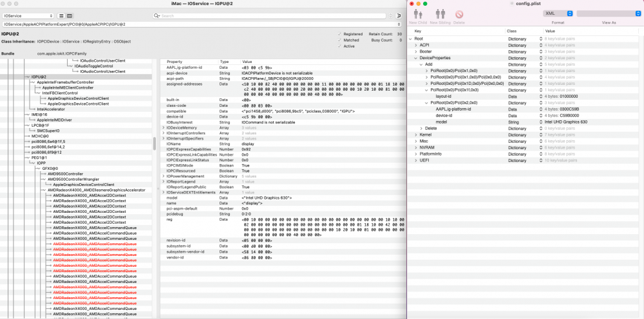Viewport: 644px width, 319px height.
Task: Expand the NVRAM dictionary
Action: click(x=416, y=147)
